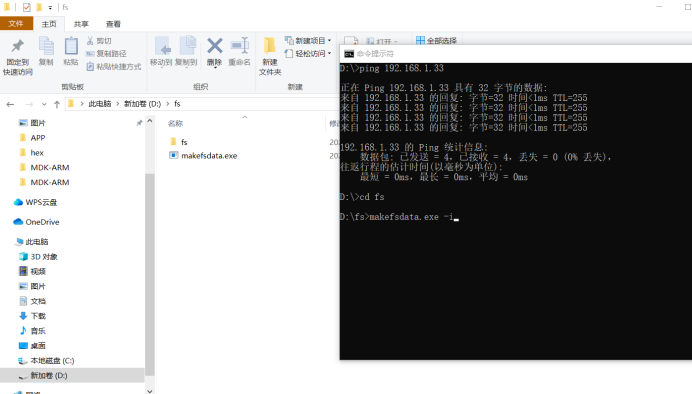Viewport: 692px width, 394px height.
Task: Select This PC in navigation pane
Action: point(32,242)
